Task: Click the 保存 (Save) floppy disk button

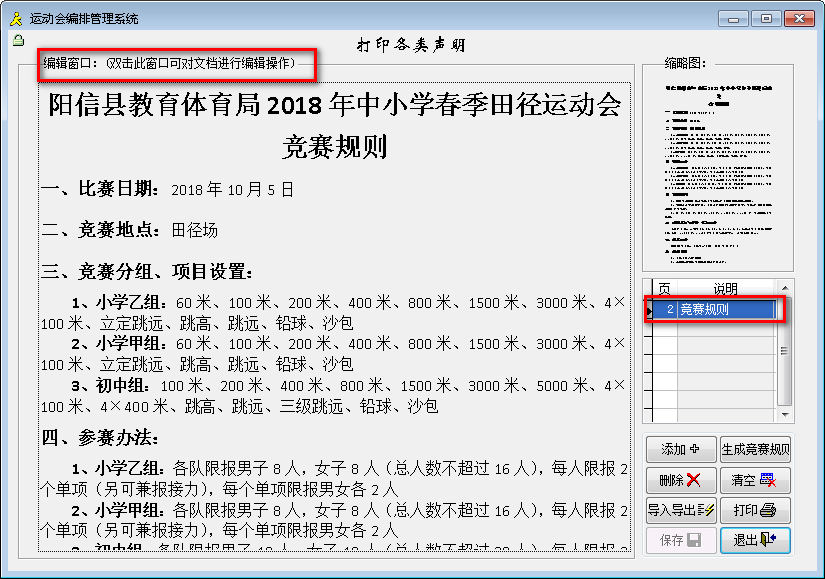Action: click(x=680, y=541)
